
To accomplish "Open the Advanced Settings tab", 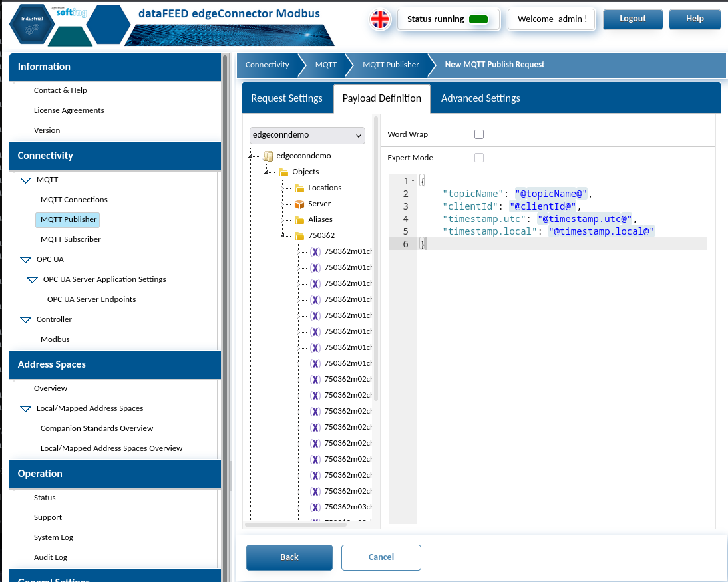I will [x=480, y=98].
